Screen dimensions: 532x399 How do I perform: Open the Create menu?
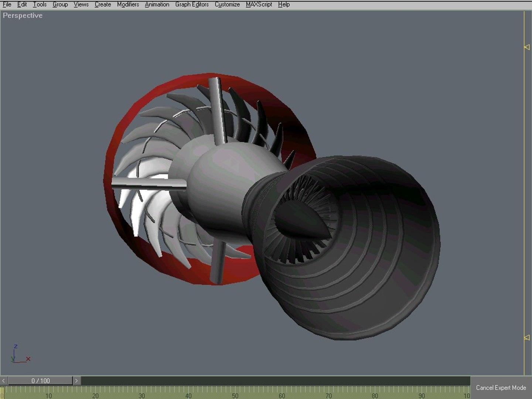[x=103, y=4]
